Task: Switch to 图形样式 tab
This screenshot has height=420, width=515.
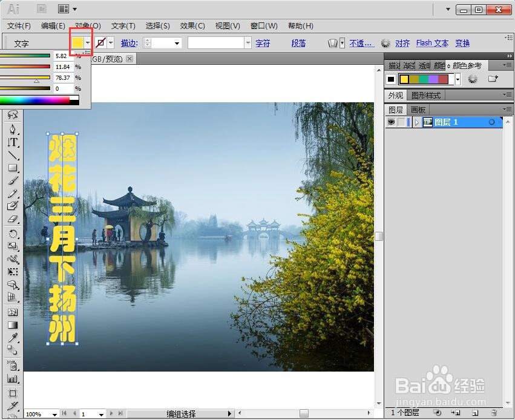Action: [425, 95]
